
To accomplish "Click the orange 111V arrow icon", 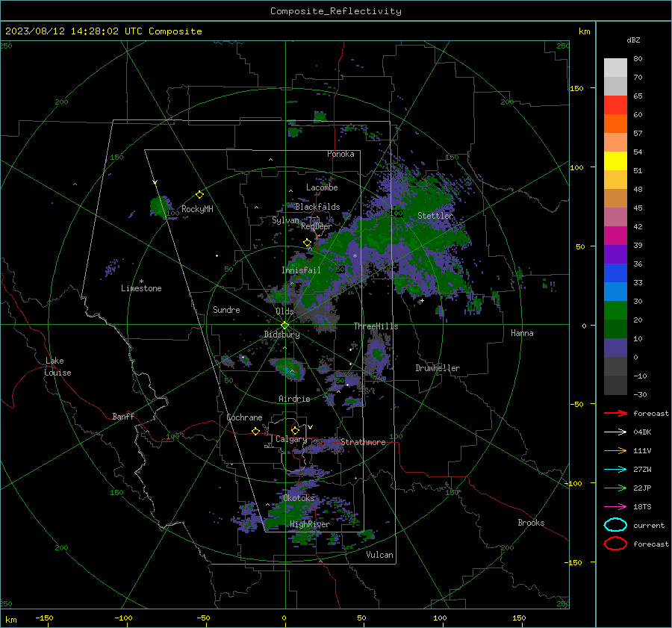I will (x=615, y=450).
